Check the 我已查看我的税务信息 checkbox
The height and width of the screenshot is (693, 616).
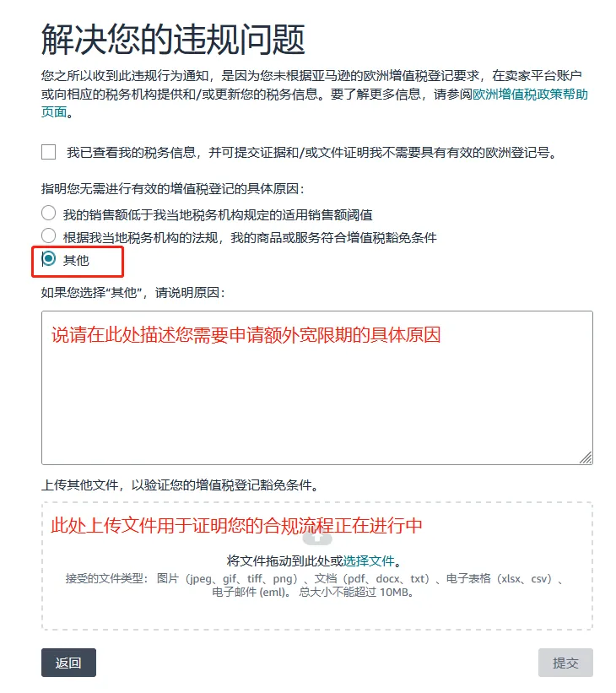coord(48,152)
